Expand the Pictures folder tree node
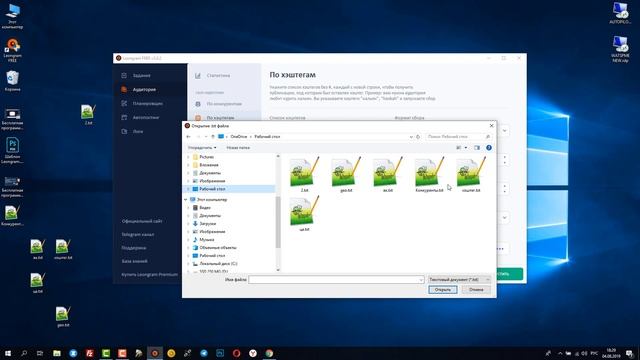The image size is (640, 360). 188,157
